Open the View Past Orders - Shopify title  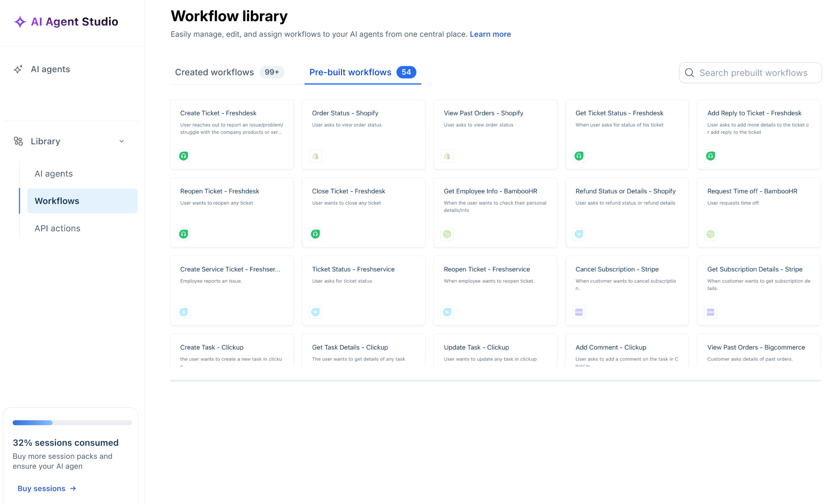[483, 113]
